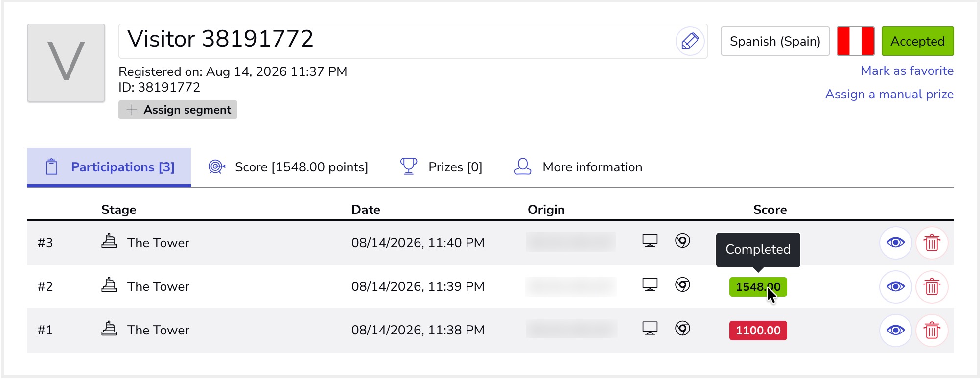This screenshot has width=980, height=379.
Task: View participation #3 via the eye icon
Action: pyautogui.click(x=895, y=243)
